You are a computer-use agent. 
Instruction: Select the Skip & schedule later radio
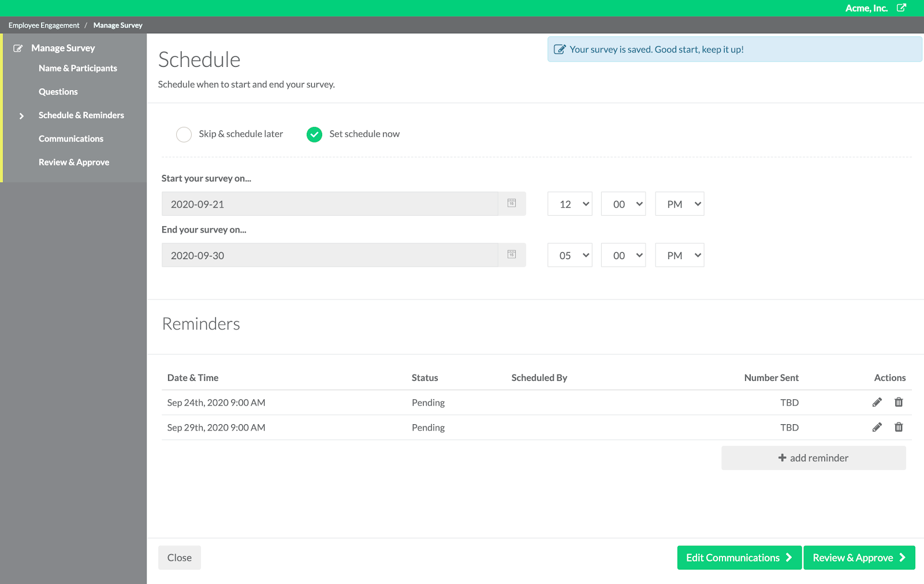(184, 134)
